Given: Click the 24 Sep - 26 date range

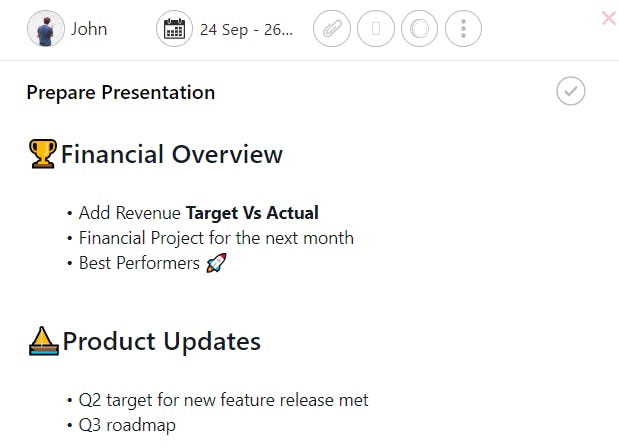Looking at the screenshot, I should click(x=246, y=29).
